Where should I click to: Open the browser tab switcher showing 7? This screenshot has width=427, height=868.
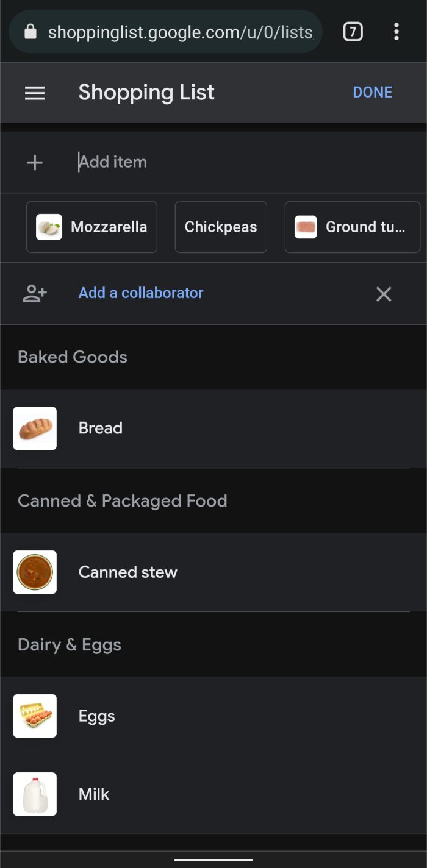click(353, 32)
